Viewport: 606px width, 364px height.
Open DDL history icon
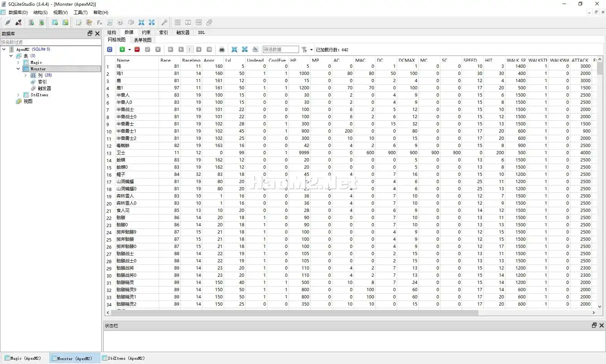[x=89, y=22]
